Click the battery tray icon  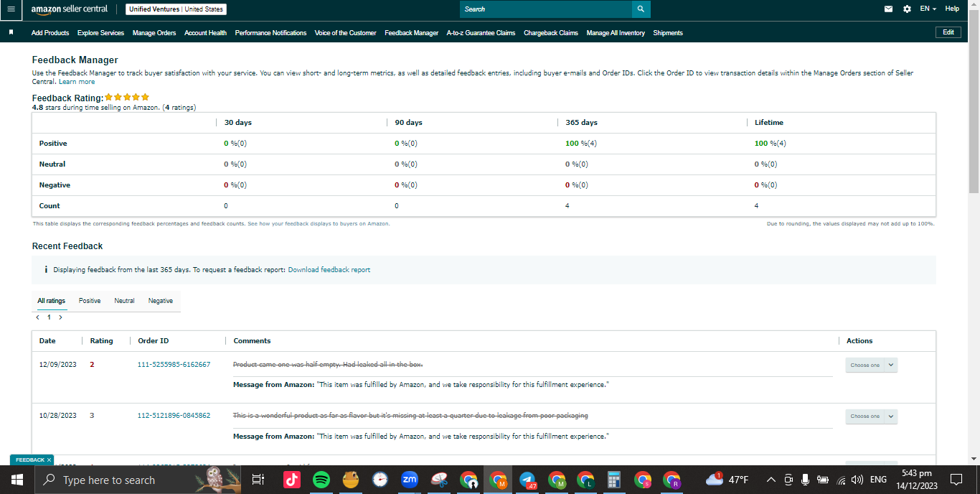pos(823,480)
